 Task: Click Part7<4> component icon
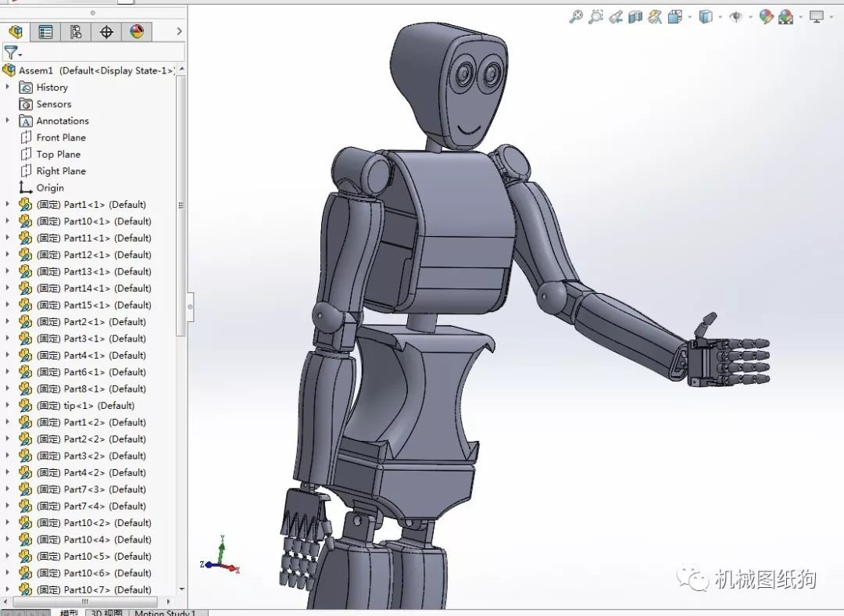coord(25,506)
